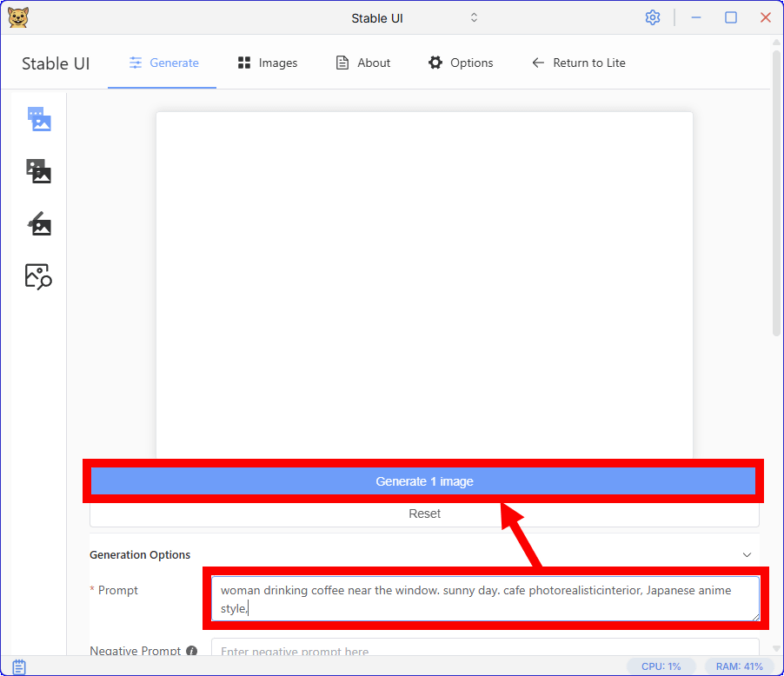The width and height of the screenshot is (784, 676).
Task: Choose the inpainting mode sidebar icon
Action: [39, 224]
